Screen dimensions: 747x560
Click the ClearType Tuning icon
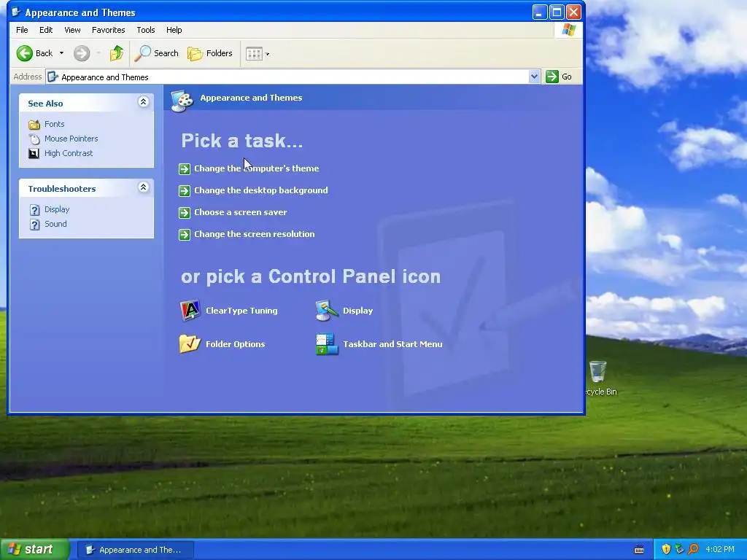(190, 311)
